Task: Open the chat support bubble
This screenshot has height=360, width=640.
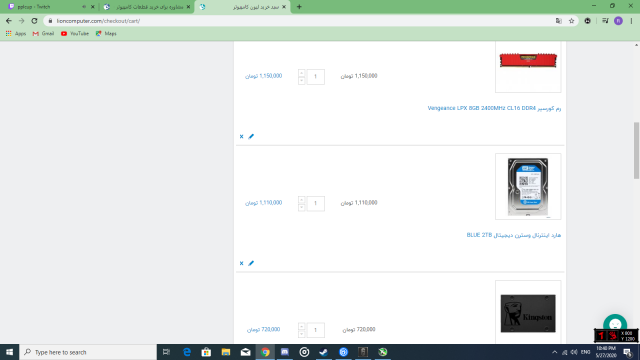Action: [x=615, y=324]
